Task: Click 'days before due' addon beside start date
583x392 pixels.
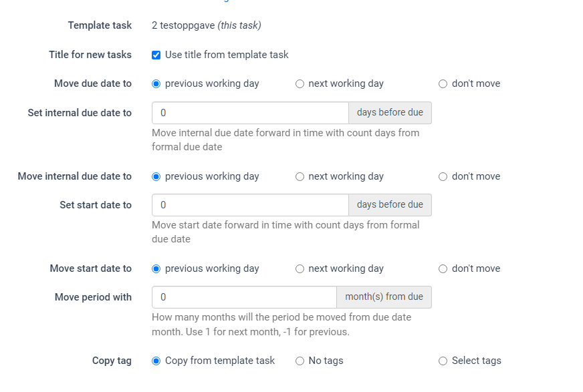Action: 390,205
